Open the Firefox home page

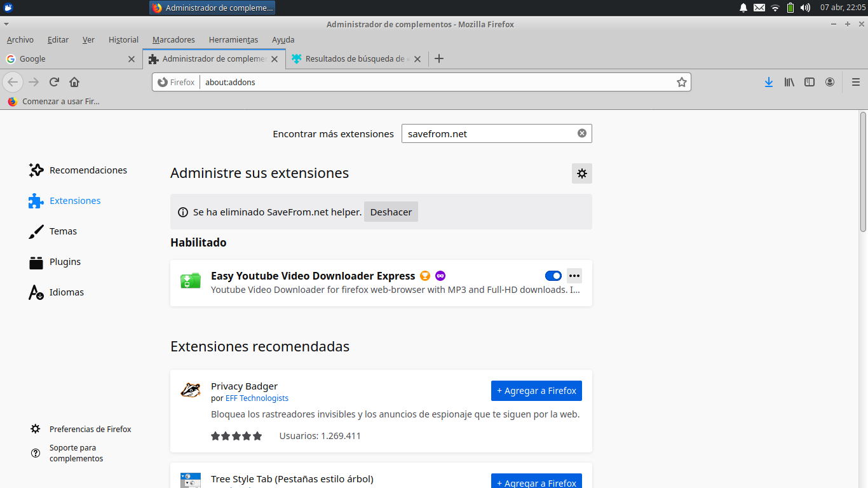point(74,82)
